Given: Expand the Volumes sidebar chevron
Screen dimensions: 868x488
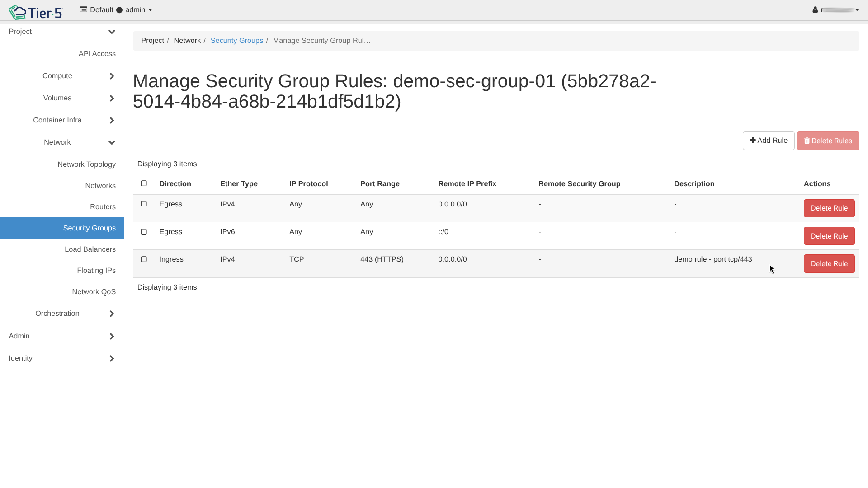Looking at the screenshot, I should pyautogui.click(x=112, y=98).
